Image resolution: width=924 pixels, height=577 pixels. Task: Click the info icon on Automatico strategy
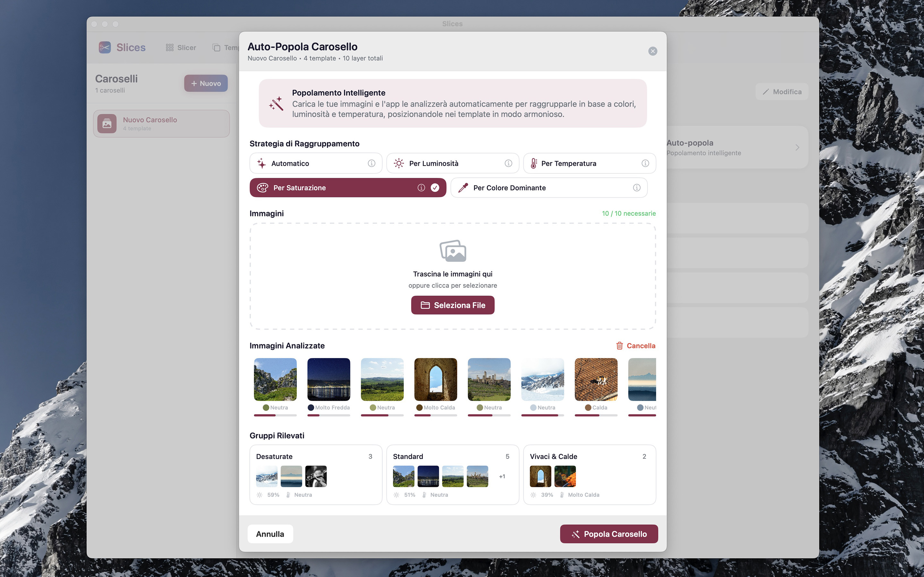(x=371, y=163)
